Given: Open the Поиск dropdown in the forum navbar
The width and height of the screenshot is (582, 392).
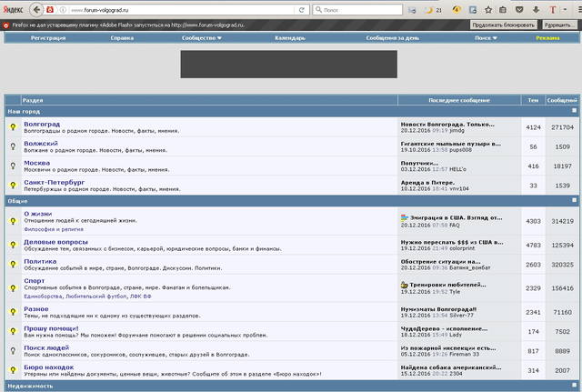Looking at the screenshot, I should [x=486, y=38].
